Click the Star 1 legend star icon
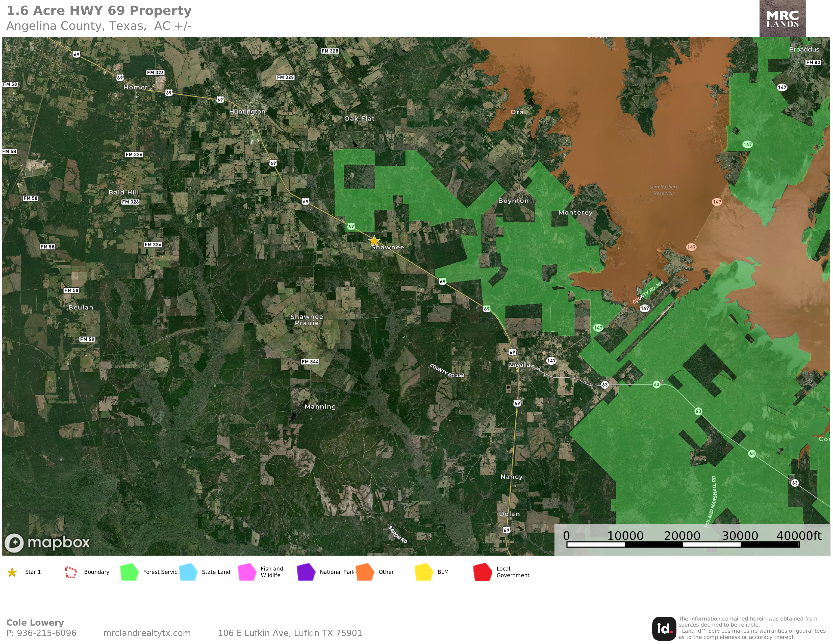Screen dimensions: 833x644 point(12,572)
